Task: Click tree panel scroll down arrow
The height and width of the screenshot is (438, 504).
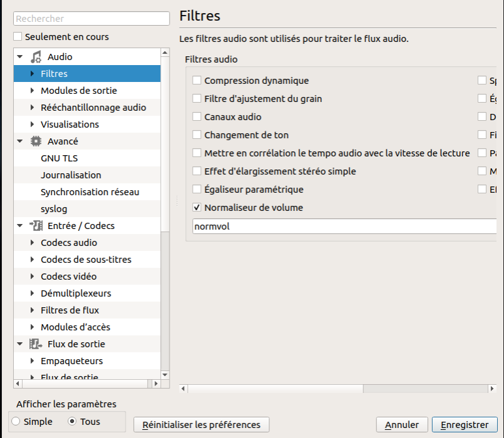Action: pyautogui.click(x=165, y=375)
